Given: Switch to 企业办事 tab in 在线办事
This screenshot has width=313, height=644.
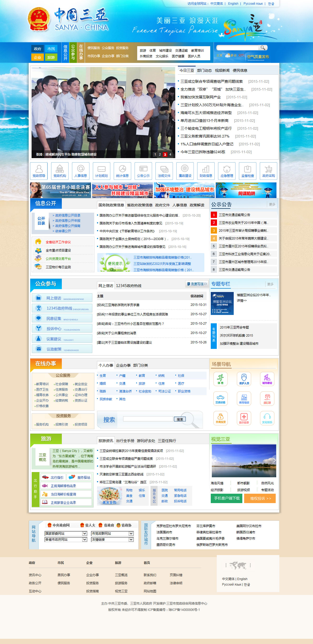Looking at the screenshot, I should 123,365.
